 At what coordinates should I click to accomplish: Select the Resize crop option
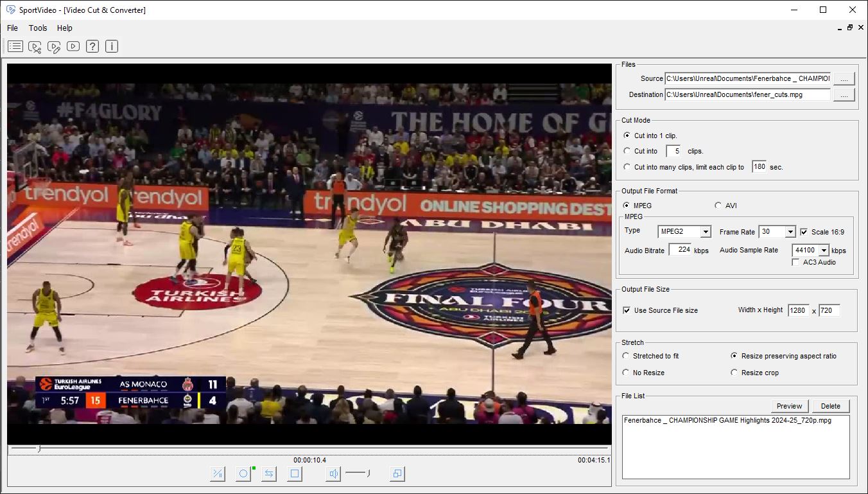pos(735,373)
